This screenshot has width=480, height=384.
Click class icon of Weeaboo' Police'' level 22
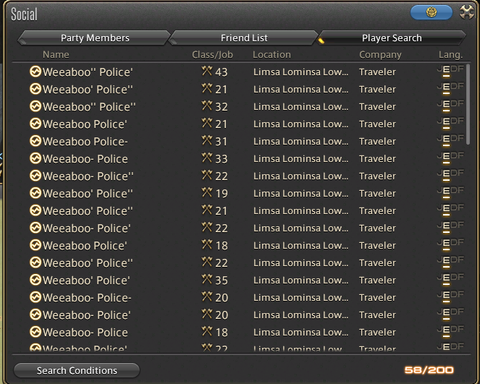tap(207, 261)
